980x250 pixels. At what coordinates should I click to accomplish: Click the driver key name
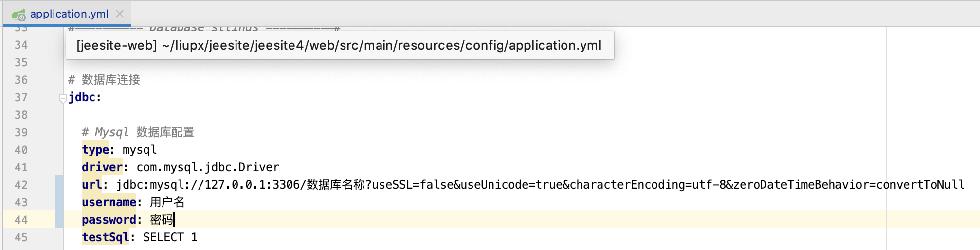pyautogui.click(x=102, y=167)
